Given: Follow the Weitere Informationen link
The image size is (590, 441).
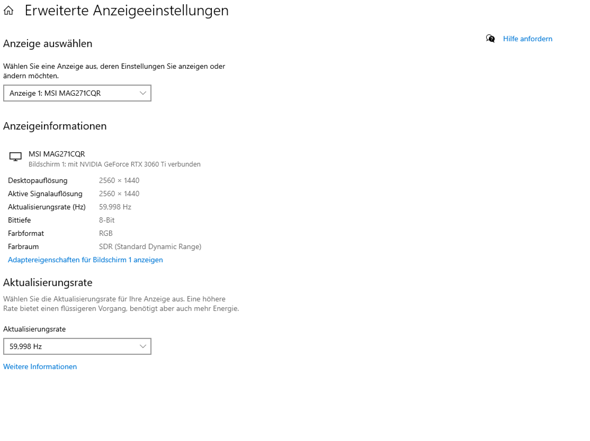Looking at the screenshot, I should coord(40,366).
